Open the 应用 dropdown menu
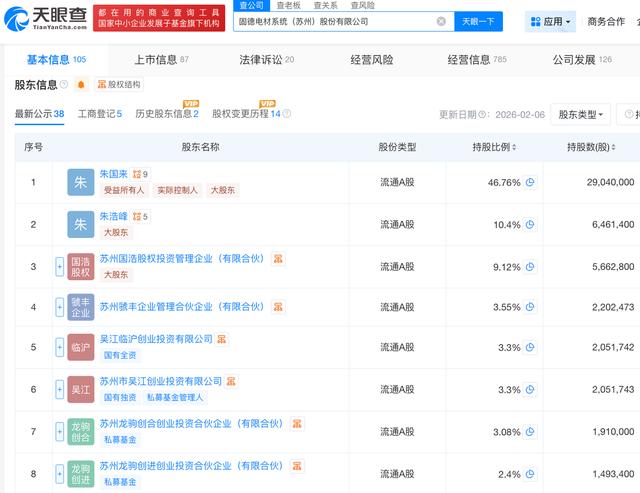Screen dimensions: 640x493 [557, 21]
